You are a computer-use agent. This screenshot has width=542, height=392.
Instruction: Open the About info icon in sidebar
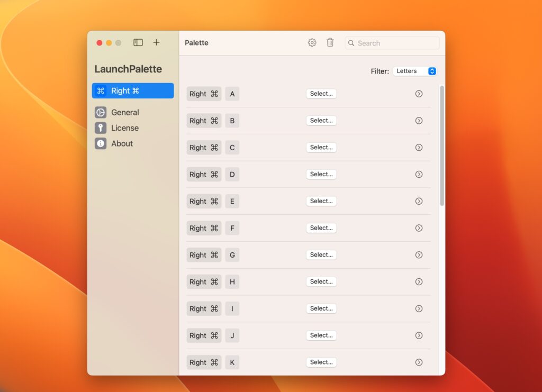click(101, 143)
